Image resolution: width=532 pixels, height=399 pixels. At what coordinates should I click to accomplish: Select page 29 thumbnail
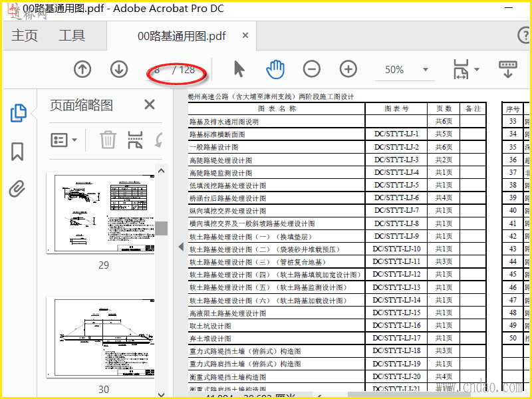coord(101,213)
